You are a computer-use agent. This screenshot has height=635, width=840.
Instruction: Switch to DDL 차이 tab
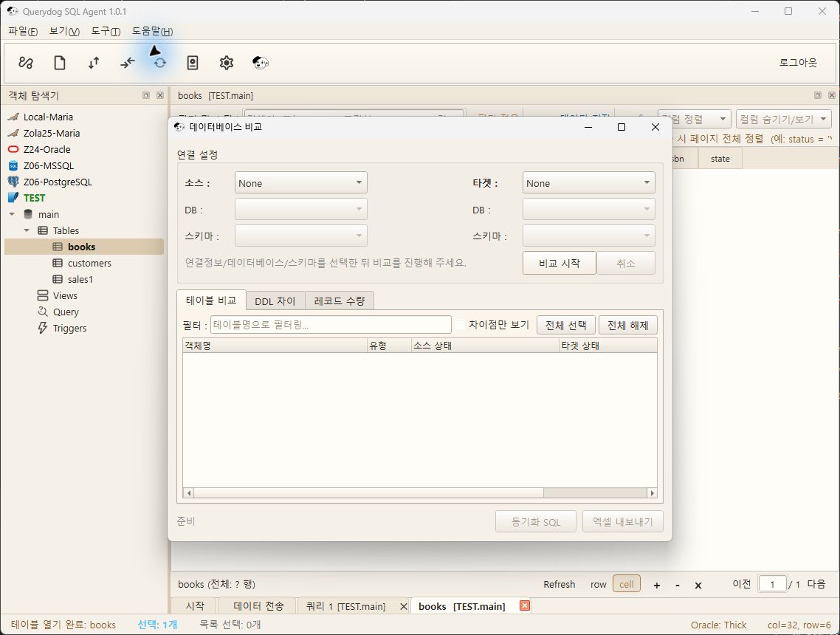point(275,301)
